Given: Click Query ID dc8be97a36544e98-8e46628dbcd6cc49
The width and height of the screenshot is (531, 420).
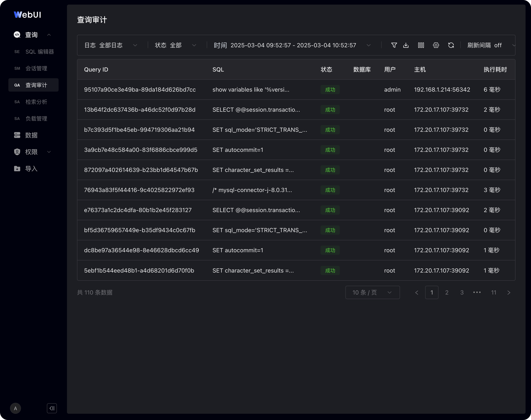Looking at the screenshot, I should click(x=141, y=250).
